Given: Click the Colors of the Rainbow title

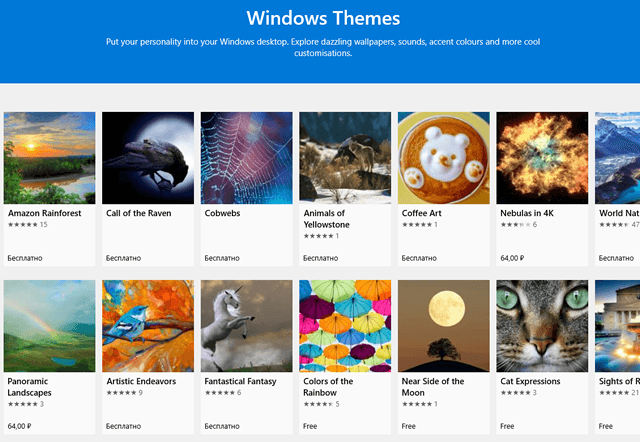Looking at the screenshot, I should pyautogui.click(x=328, y=387).
